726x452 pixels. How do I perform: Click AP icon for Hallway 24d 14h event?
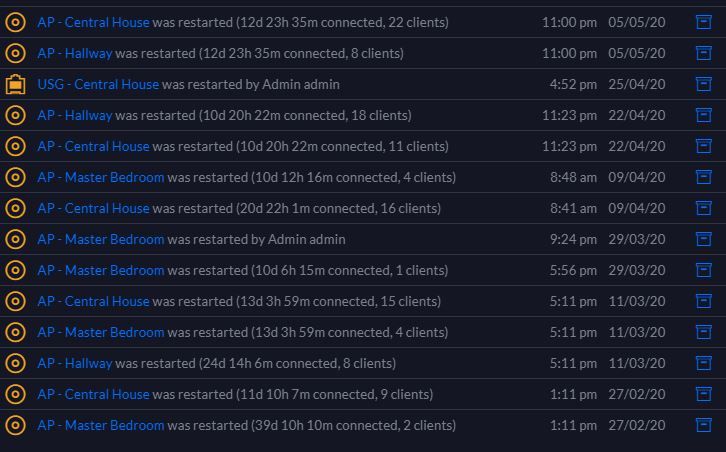15,363
